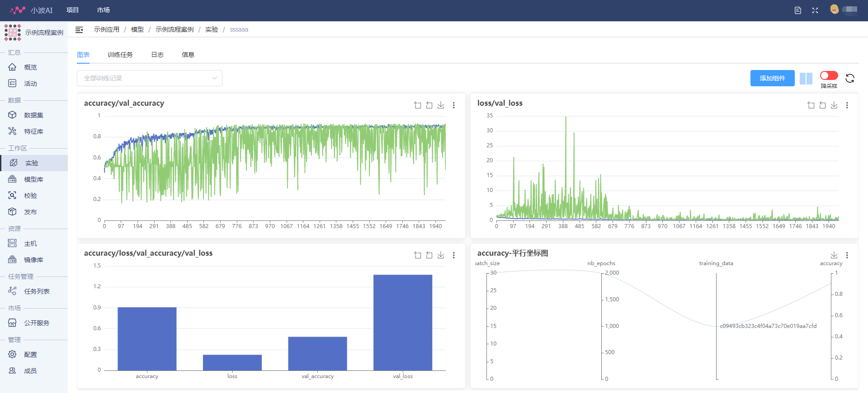Open 数据集 in the sidebar
Image resolution: width=868 pixels, height=393 pixels.
click(x=34, y=115)
